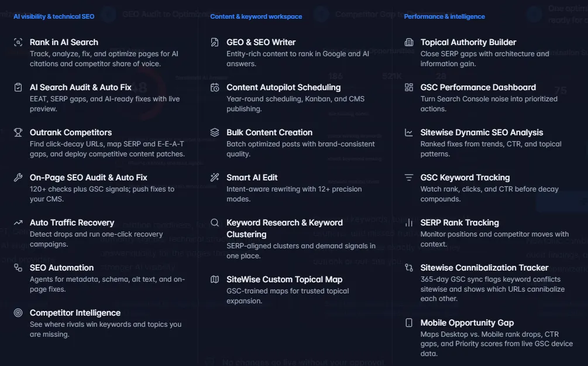
Task: Click the GEO & SEO Writer document icon
Action: [215, 42]
